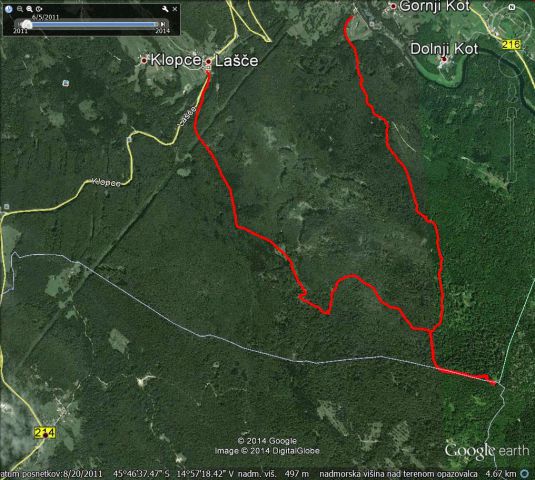Click the road 214 shield marker

click(45, 433)
